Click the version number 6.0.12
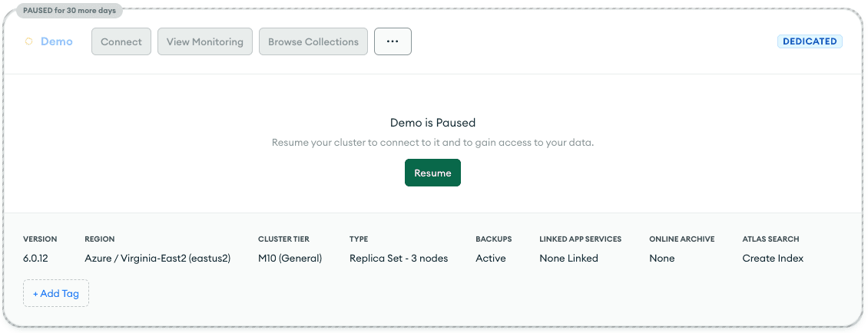Image resolution: width=868 pixels, height=333 pixels. pos(35,259)
